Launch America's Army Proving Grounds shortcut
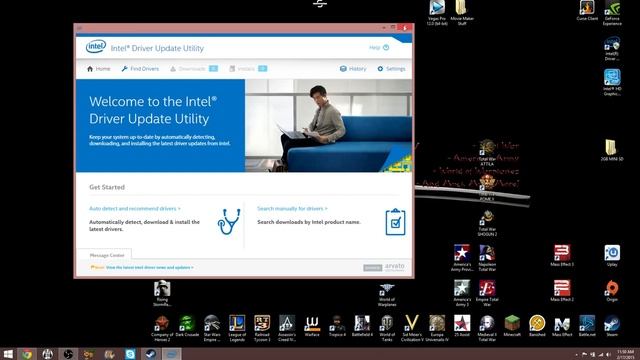640x360 pixels. [x=462, y=258]
